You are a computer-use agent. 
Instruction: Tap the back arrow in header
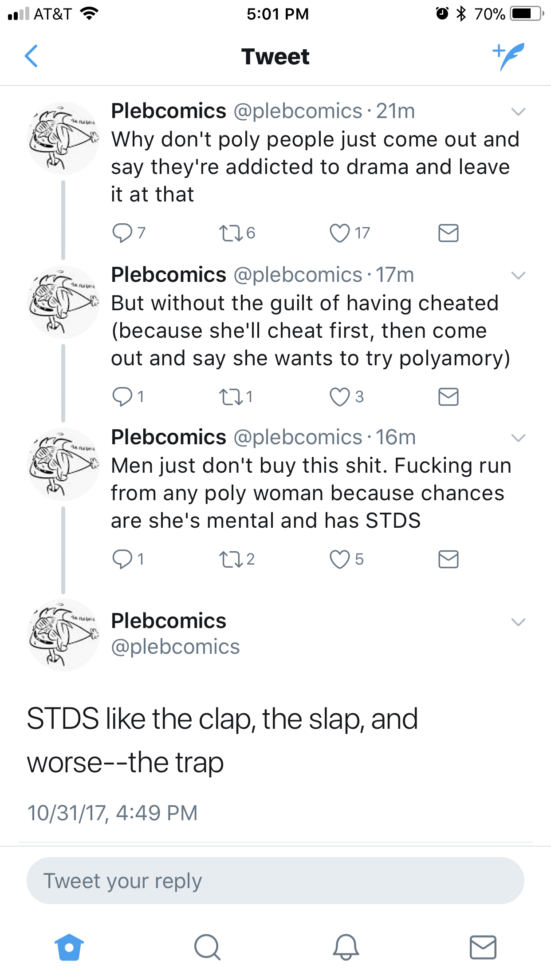point(31,56)
